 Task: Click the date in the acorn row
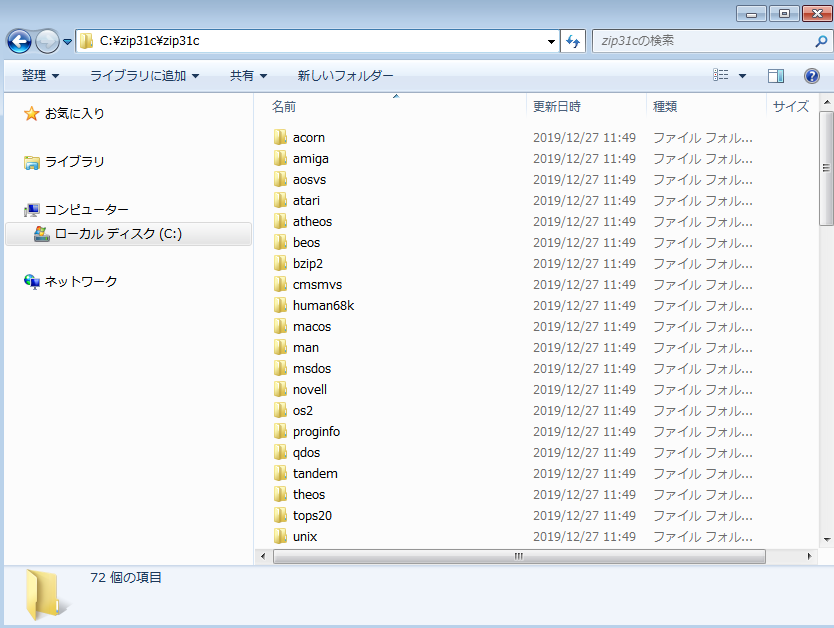[x=584, y=138]
